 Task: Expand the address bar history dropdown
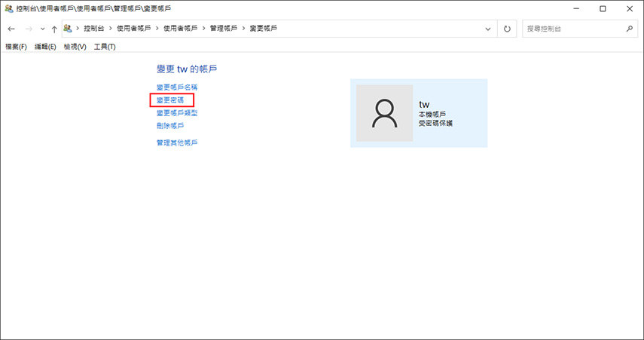coord(488,29)
